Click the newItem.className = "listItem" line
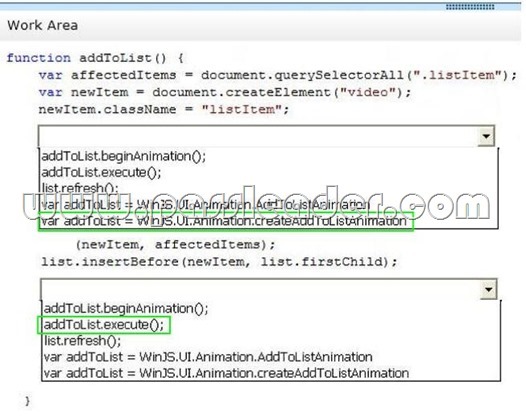Viewport: 526px width, 416px height. pyautogui.click(x=164, y=109)
